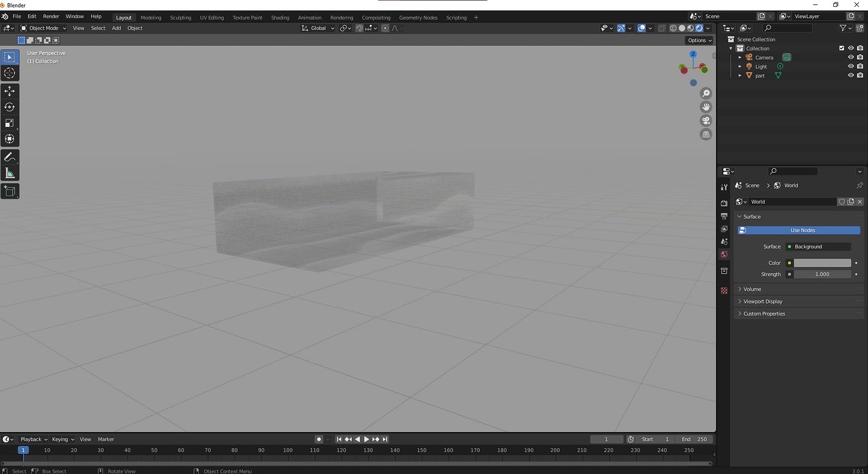Image resolution: width=868 pixels, height=474 pixels.
Task: Activate the Move tool
Action: pyautogui.click(x=9, y=91)
